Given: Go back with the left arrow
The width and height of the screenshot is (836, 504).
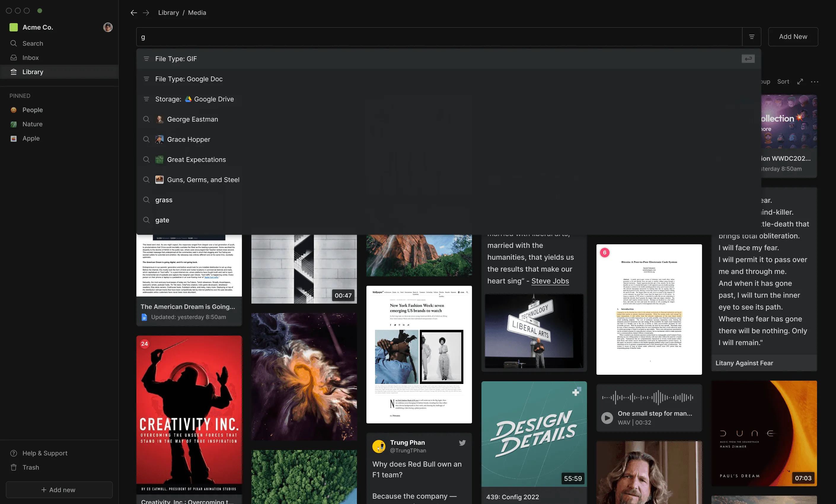Looking at the screenshot, I should (134, 12).
